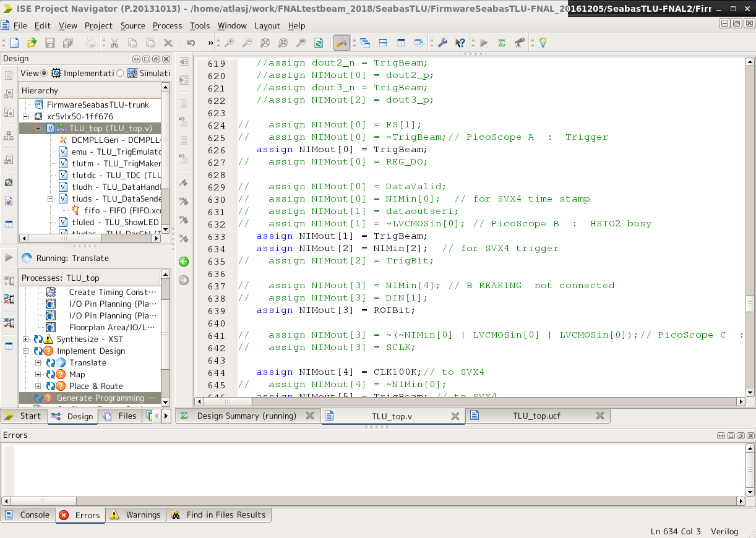
Task: Click the New file toolbar icon
Action: pyautogui.click(x=14, y=43)
